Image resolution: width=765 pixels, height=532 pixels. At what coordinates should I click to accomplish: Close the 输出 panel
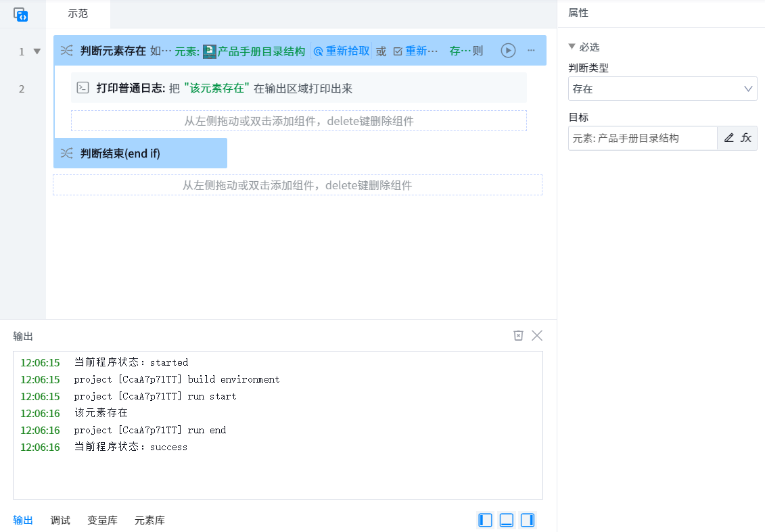tap(537, 335)
